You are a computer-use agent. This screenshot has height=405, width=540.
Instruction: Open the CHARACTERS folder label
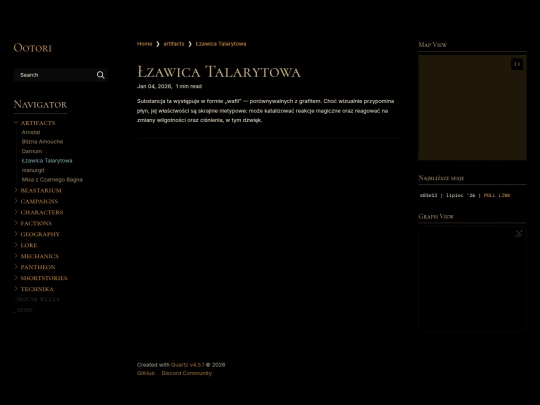pos(42,212)
